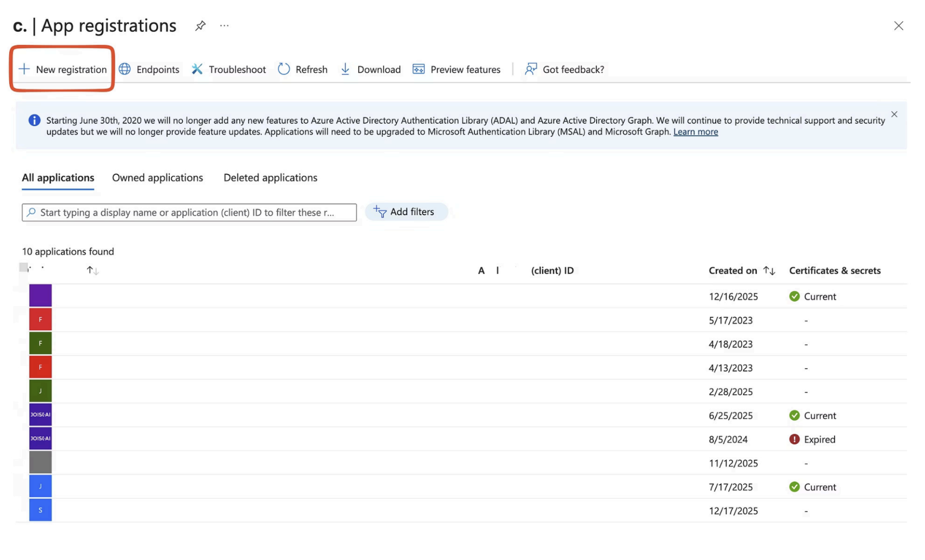Sort the list by Created on

tap(742, 270)
